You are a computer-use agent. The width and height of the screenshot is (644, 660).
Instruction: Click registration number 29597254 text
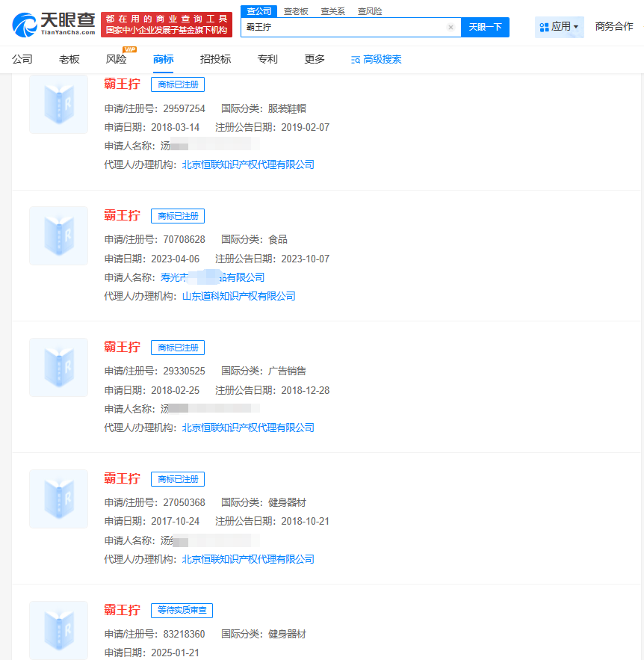pos(185,108)
